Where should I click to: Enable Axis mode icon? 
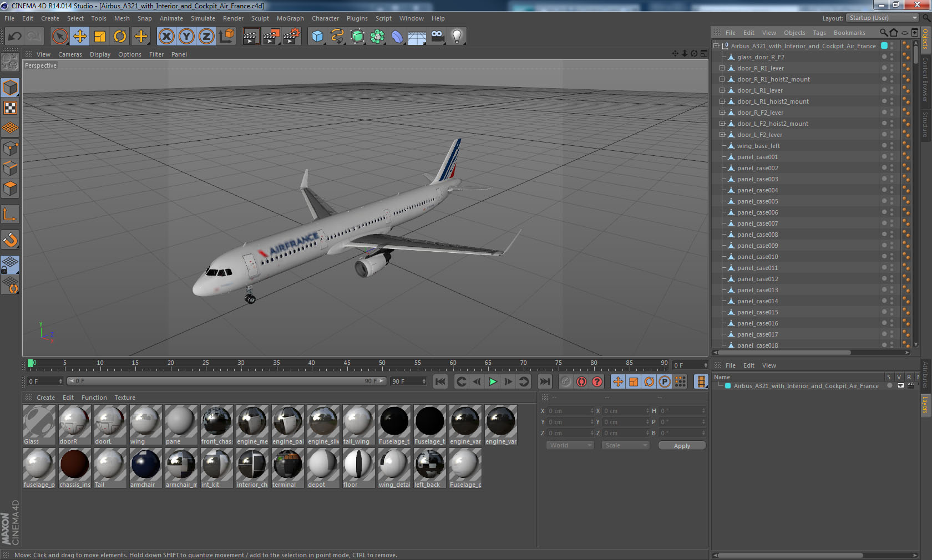point(10,215)
